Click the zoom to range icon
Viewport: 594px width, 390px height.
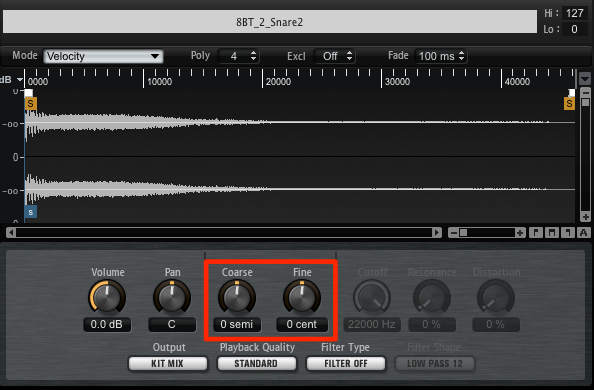(552, 232)
